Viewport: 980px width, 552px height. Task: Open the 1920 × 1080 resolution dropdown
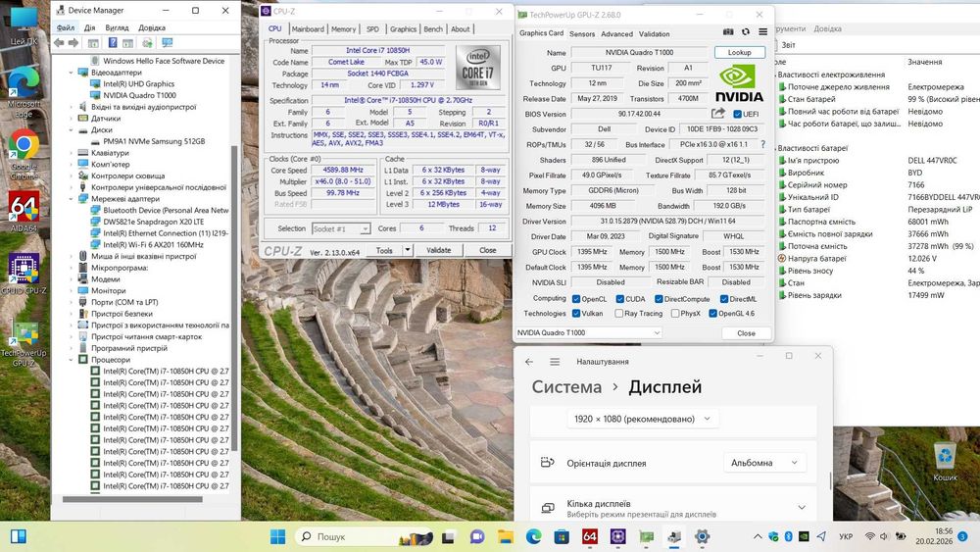(x=642, y=419)
